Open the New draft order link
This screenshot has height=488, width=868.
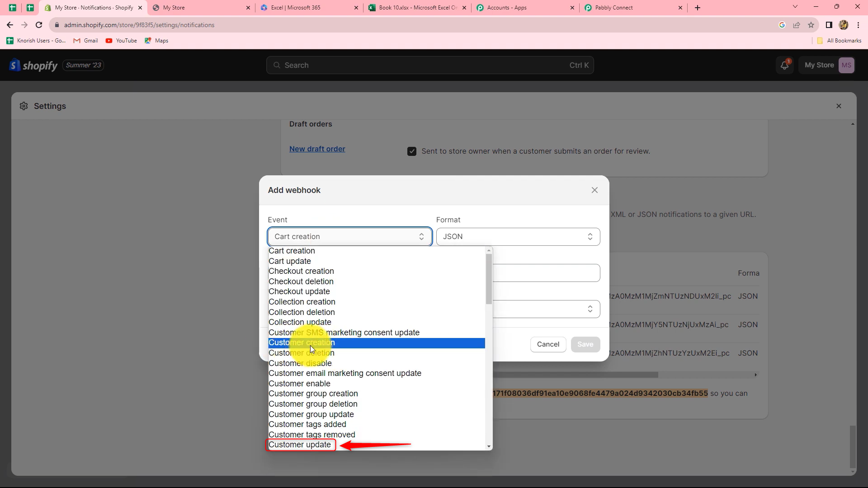(x=317, y=149)
